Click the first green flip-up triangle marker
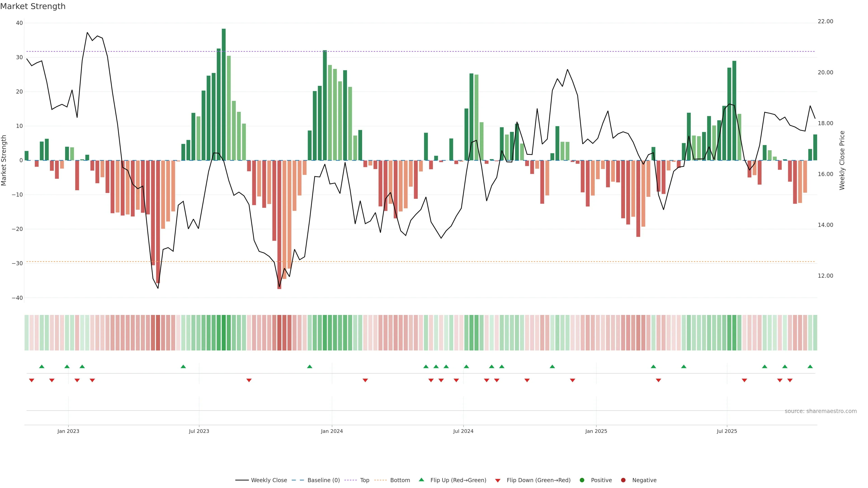 [x=42, y=366]
